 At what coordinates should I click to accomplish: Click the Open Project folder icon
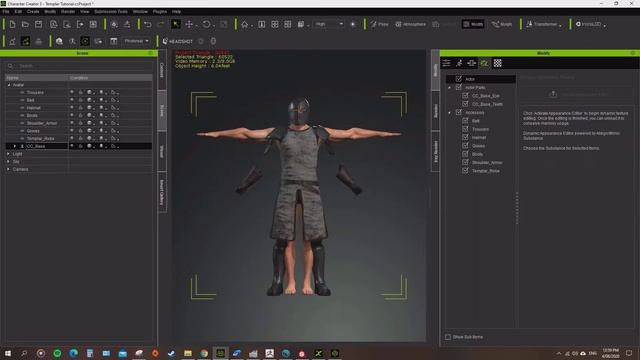coord(25,24)
